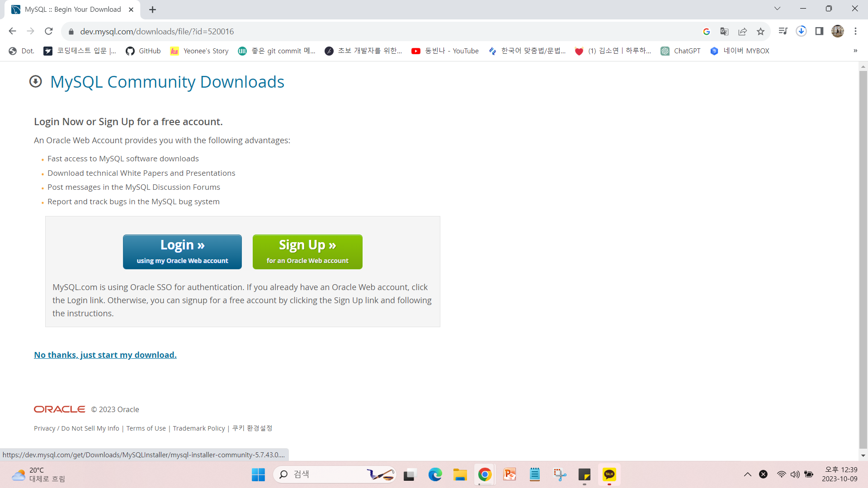The image size is (868, 488).
Task: Open the Sticky Notes taskbar icon
Action: click(585, 474)
